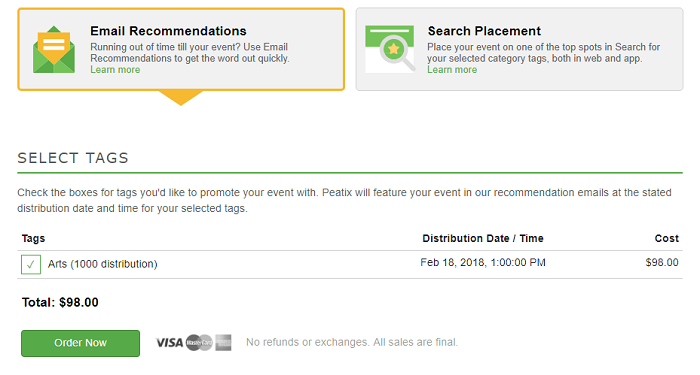Image resolution: width=700 pixels, height=375 pixels.
Task: Click the green envelope Email Recommendations icon
Action: (54, 49)
